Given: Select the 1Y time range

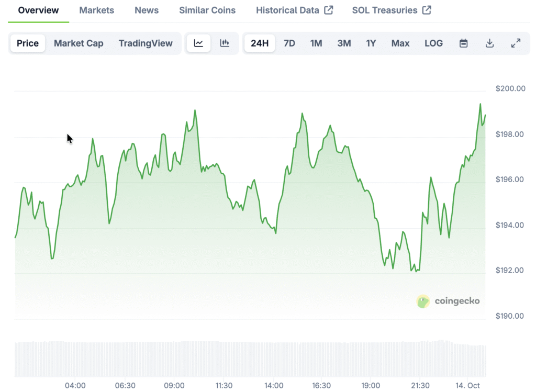Looking at the screenshot, I should [371, 43].
